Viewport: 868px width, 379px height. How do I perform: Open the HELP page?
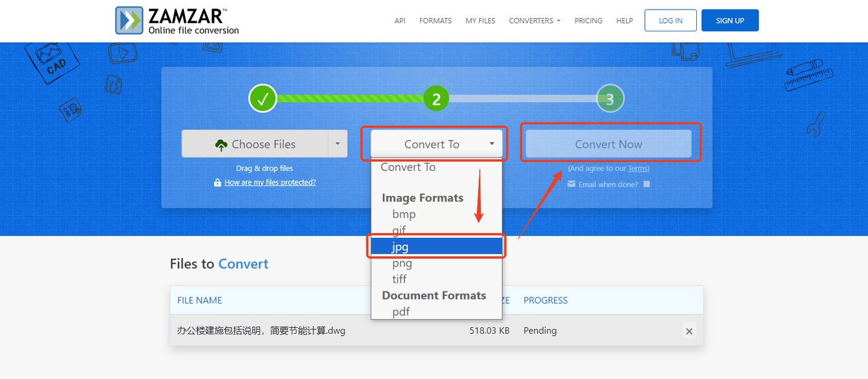[624, 21]
